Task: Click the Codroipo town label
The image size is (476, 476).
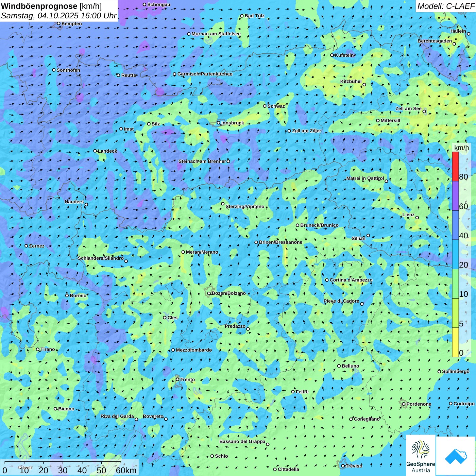Action: (464, 404)
